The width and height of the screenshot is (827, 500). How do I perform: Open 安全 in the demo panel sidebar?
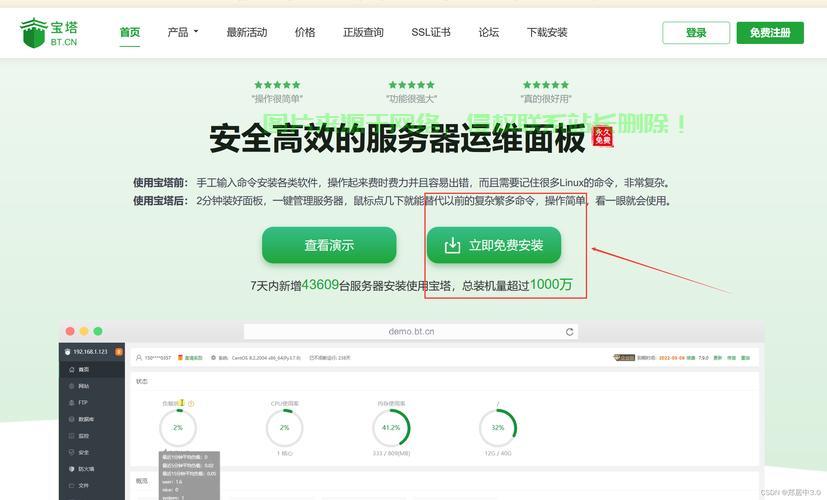click(92, 452)
